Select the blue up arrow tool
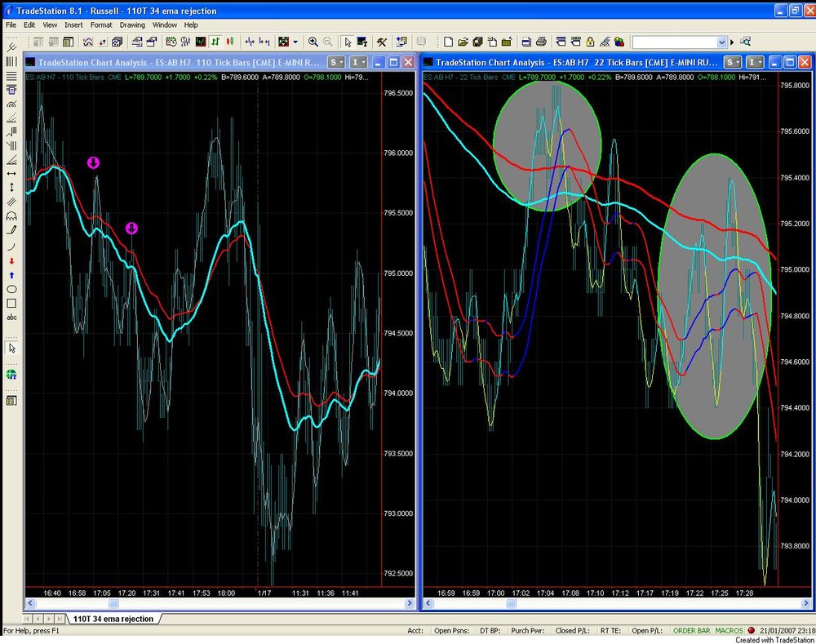The image size is (816, 644). tap(11, 275)
